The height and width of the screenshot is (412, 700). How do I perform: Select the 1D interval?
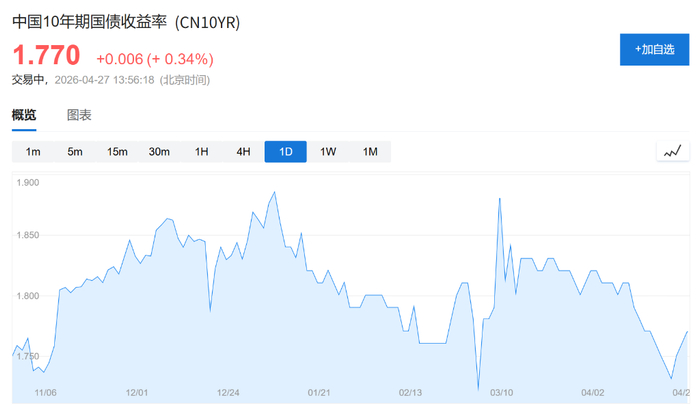[286, 152]
